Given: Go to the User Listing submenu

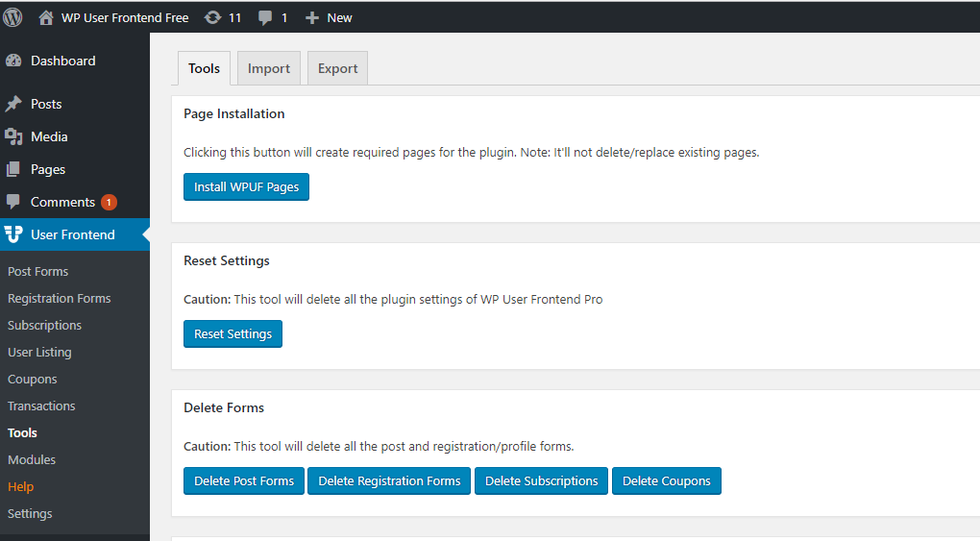Looking at the screenshot, I should [39, 352].
